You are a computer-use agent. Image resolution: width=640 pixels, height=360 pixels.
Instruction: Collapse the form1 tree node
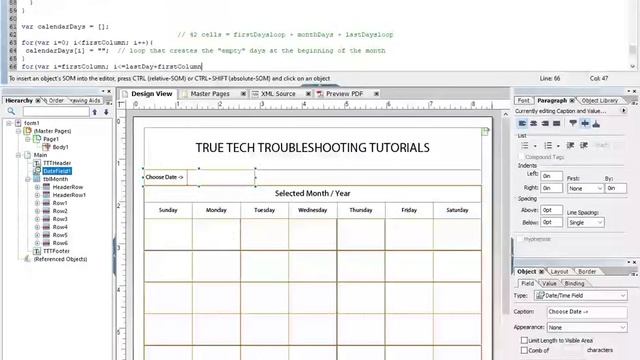coord(9,123)
